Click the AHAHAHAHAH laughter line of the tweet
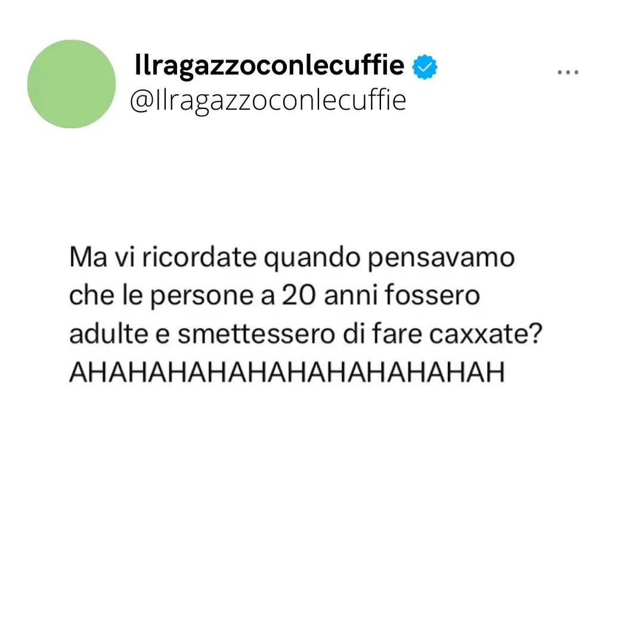Image resolution: width=644 pixels, height=644 pixels. [x=287, y=372]
